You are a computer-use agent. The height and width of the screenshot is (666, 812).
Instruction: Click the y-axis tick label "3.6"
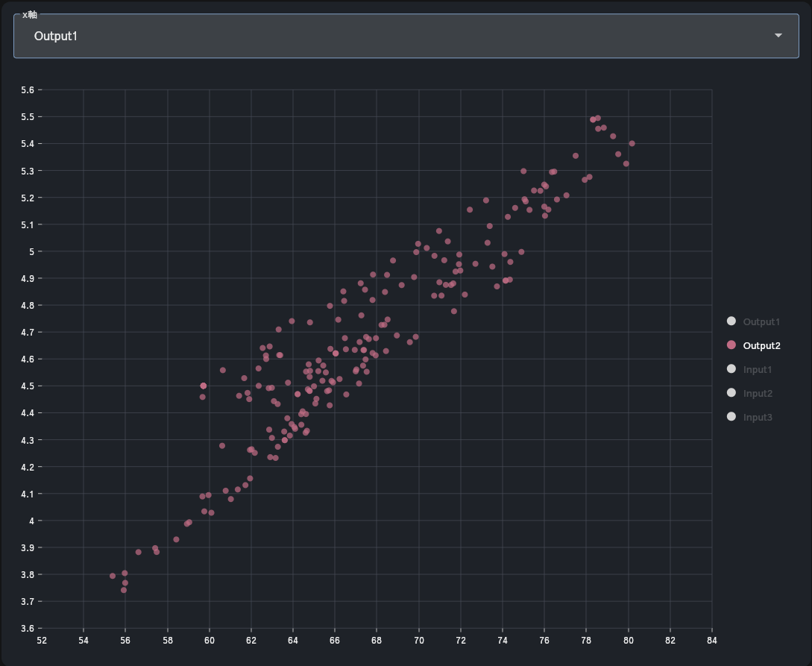(28, 629)
